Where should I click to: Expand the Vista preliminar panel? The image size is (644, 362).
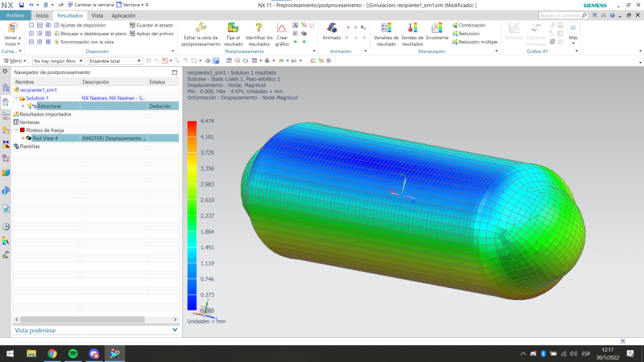click(175, 330)
